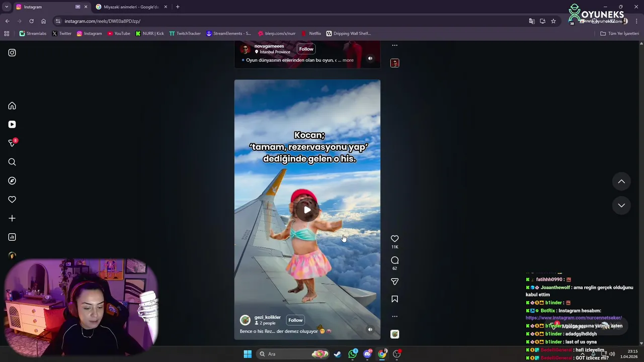Follow the gezi_kolikler account
The height and width of the screenshot is (362, 644).
295,320
